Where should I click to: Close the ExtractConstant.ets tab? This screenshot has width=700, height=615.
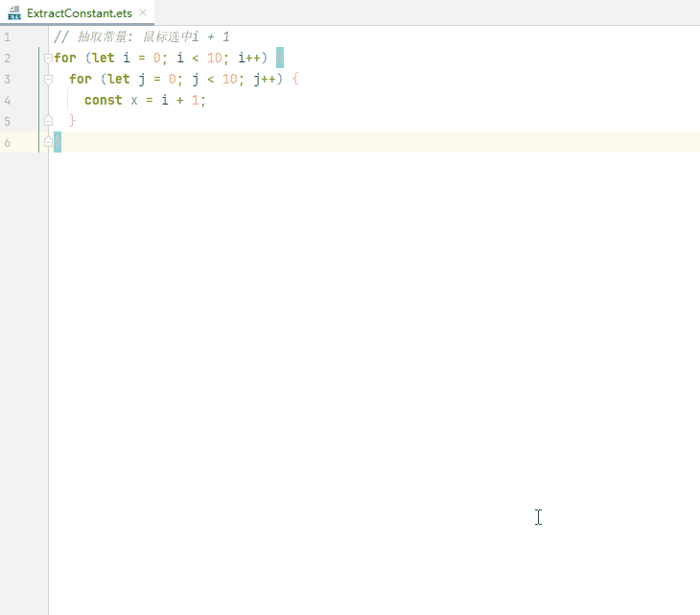pyautogui.click(x=143, y=13)
